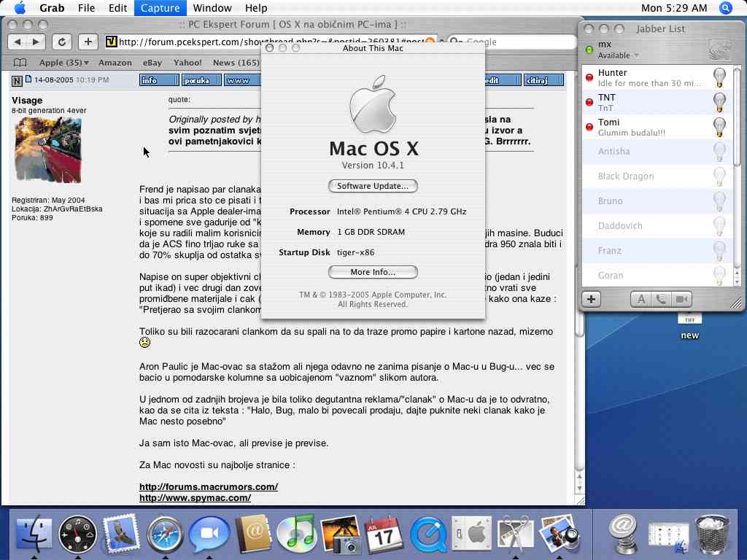Reload the page in Safari toolbar
This screenshot has height=560, width=747.
[x=62, y=42]
